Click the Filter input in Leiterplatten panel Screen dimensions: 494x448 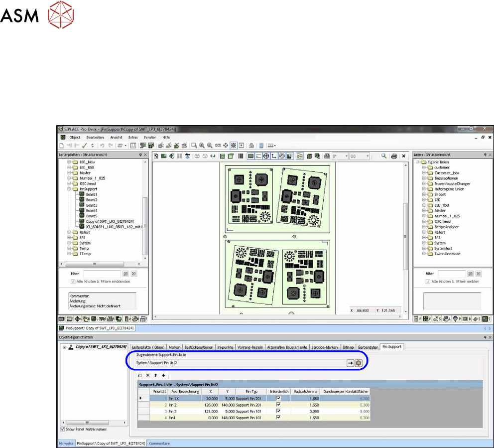coord(102,274)
